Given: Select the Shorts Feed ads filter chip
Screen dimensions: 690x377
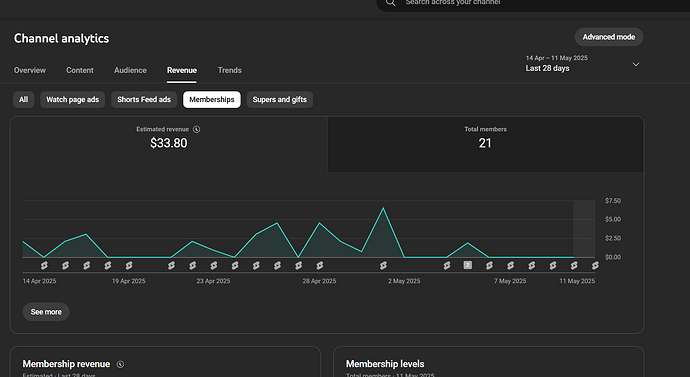Looking at the screenshot, I should (144, 99).
